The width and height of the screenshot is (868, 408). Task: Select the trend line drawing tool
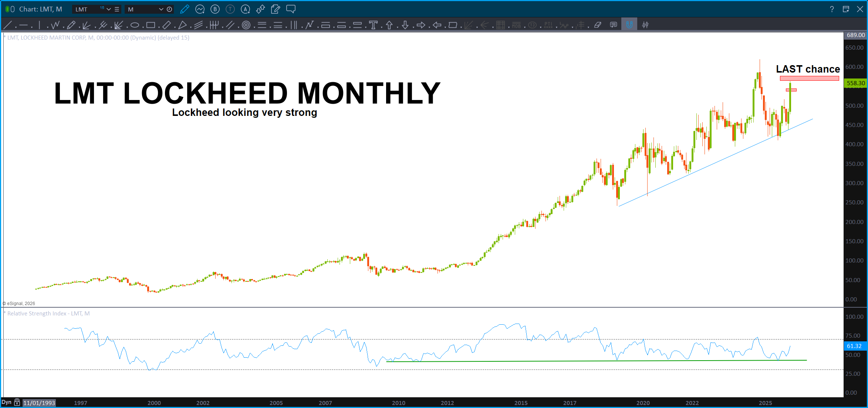coord(7,25)
